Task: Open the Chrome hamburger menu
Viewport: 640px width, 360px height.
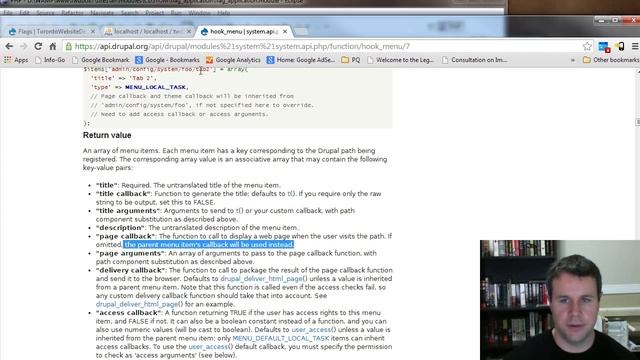Action: 635,47
